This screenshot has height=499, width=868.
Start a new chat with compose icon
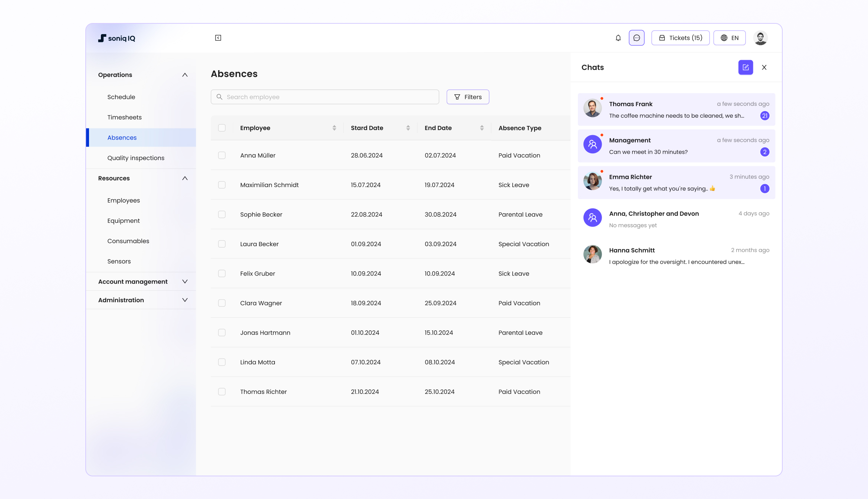[746, 67]
